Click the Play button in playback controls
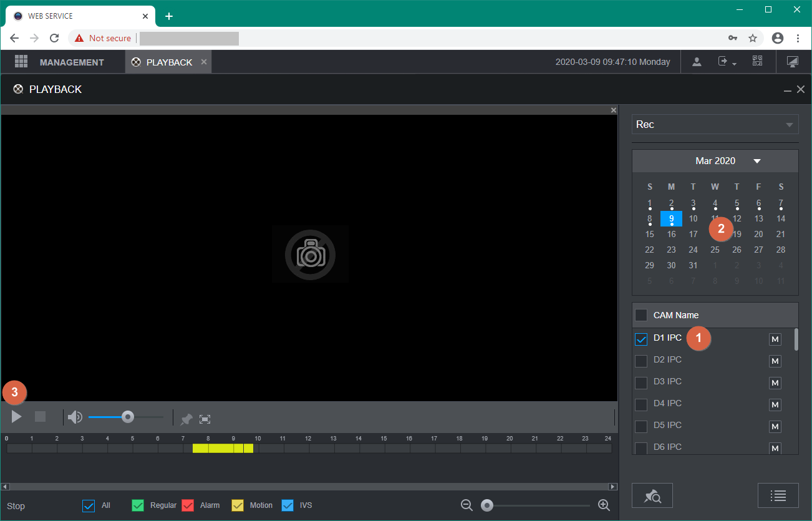The width and height of the screenshot is (812, 521). click(x=17, y=417)
